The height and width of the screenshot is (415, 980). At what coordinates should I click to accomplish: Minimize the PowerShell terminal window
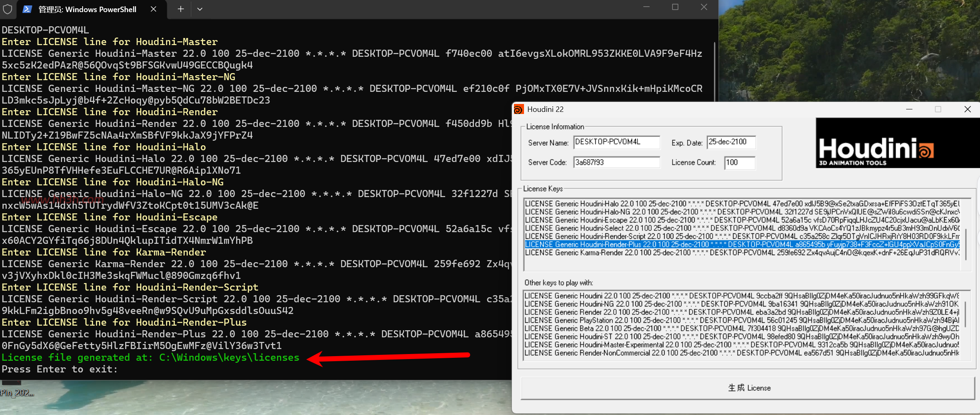click(647, 7)
